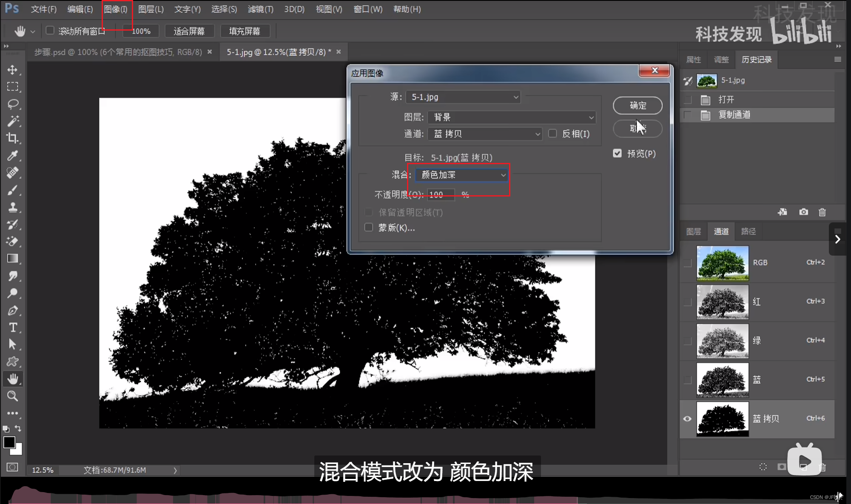The width and height of the screenshot is (851, 504).
Task: Switch to the 图层 layers tab
Action: pyautogui.click(x=694, y=231)
